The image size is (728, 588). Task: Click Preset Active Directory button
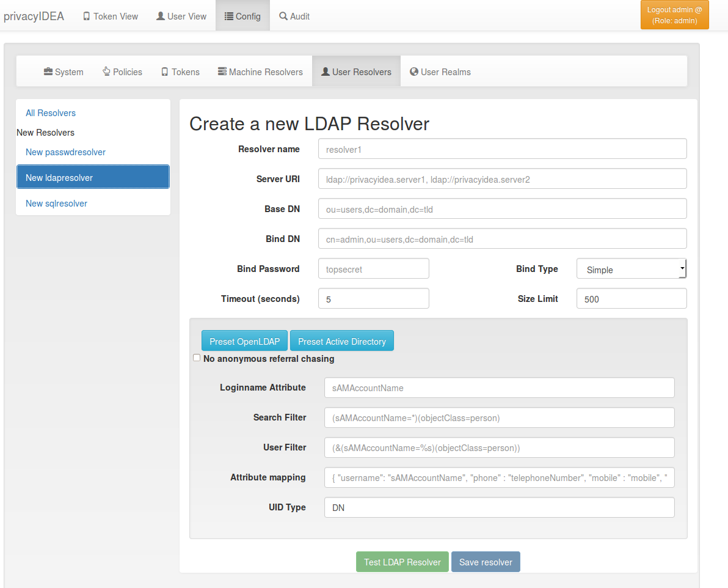[342, 340]
